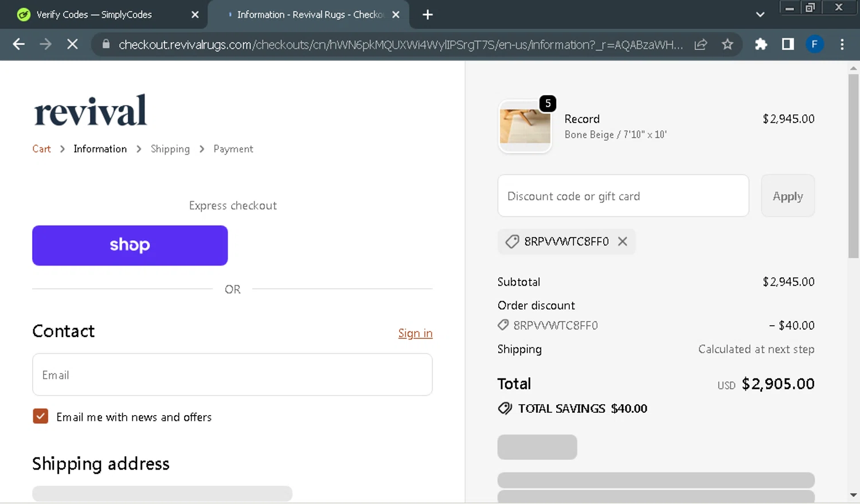Go back to the previous page
The height and width of the screenshot is (504, 860).
18,44
